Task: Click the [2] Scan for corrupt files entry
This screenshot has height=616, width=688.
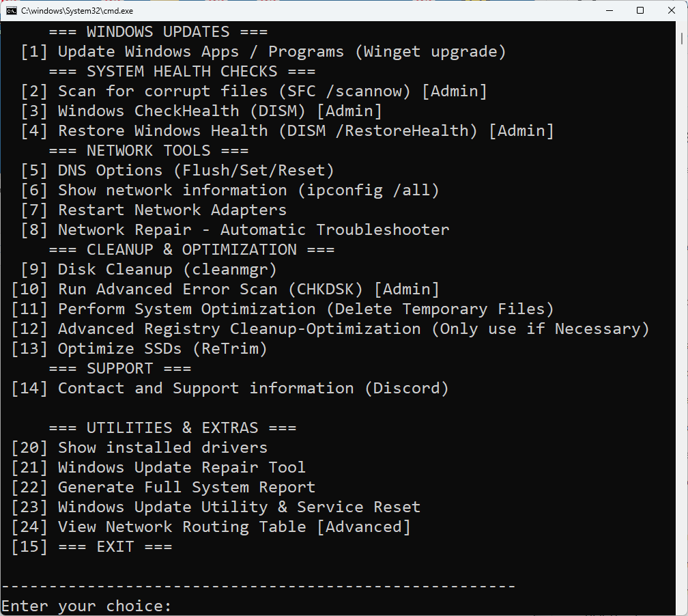Action: pos(254,92)
